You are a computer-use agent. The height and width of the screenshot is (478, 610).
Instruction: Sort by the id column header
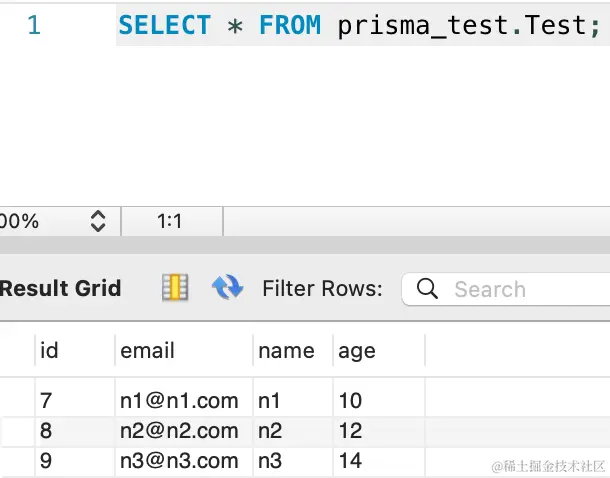(75, 351)
